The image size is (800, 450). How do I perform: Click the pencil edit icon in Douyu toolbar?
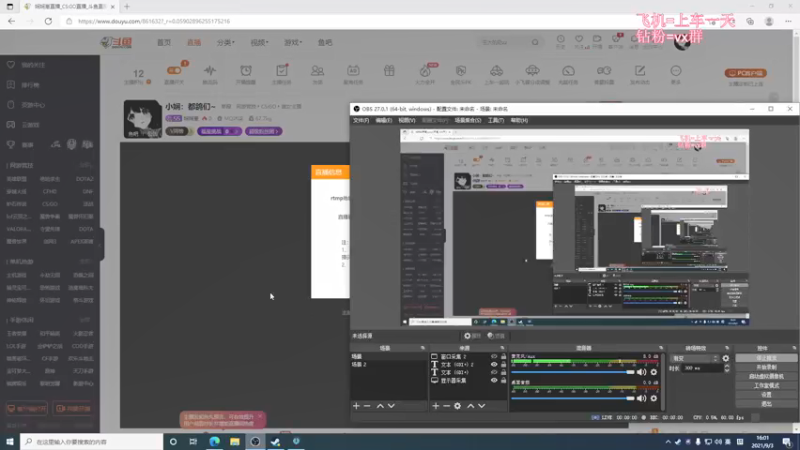pyautogui.click(x=640, y=70)
